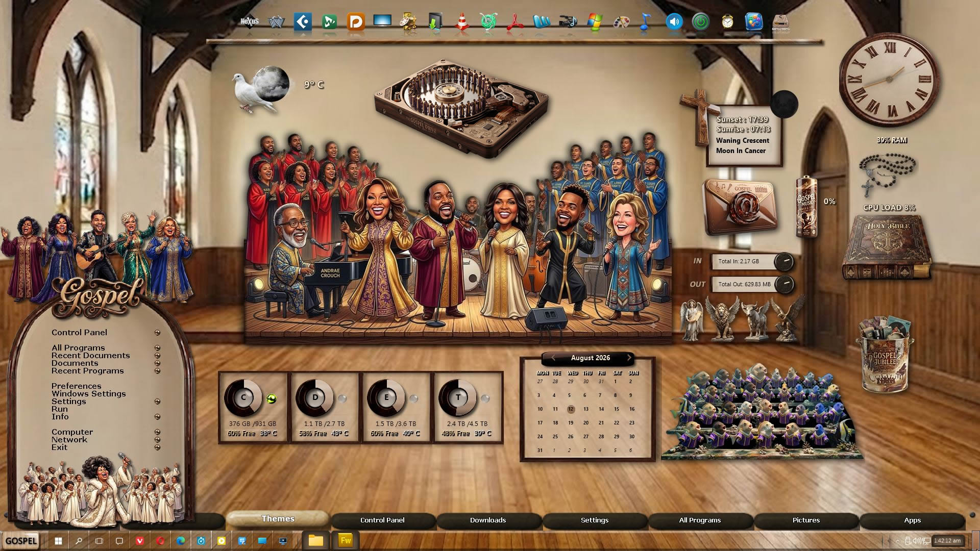Open Documents in the Gospel menu

point(75,363)
